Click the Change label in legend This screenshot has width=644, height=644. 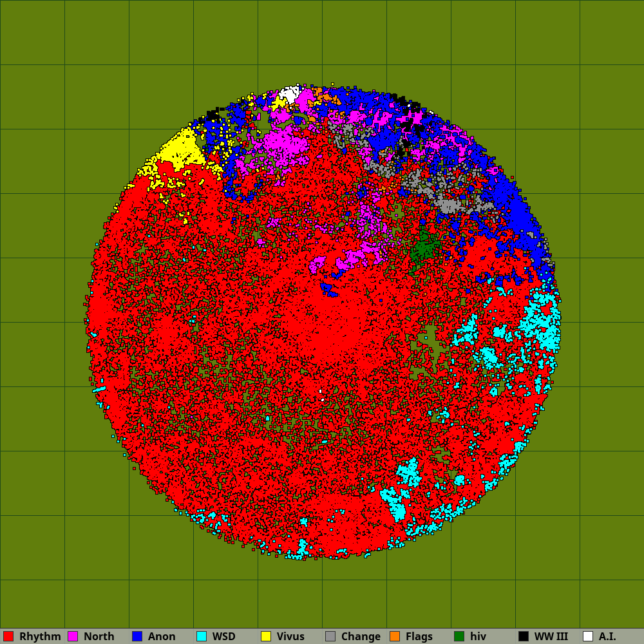click(x=361, y=636)
